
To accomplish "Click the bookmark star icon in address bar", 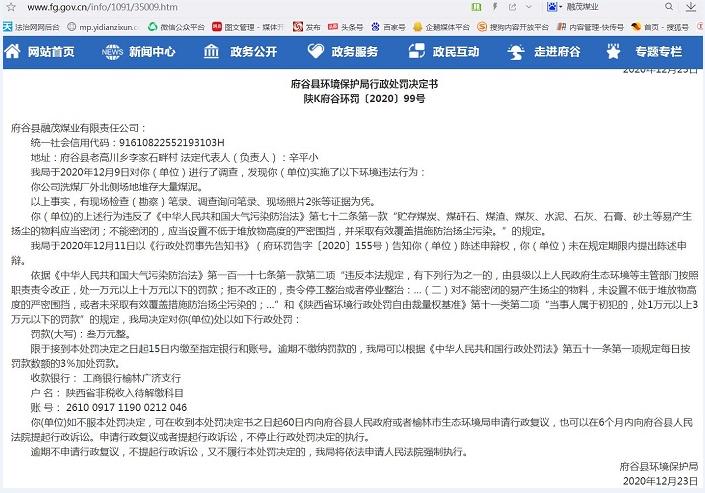I will [459, 8].
